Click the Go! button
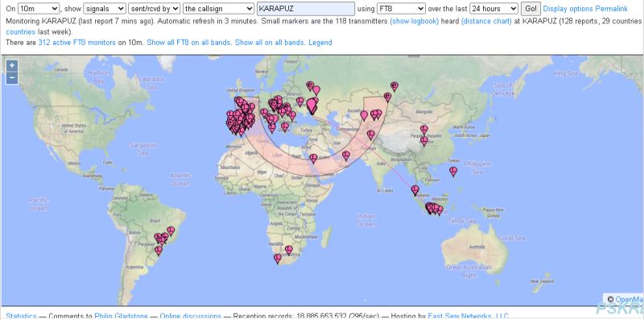The height and width of the screenshot is (320, 644). pyautogui.click(x=530, y=8)
